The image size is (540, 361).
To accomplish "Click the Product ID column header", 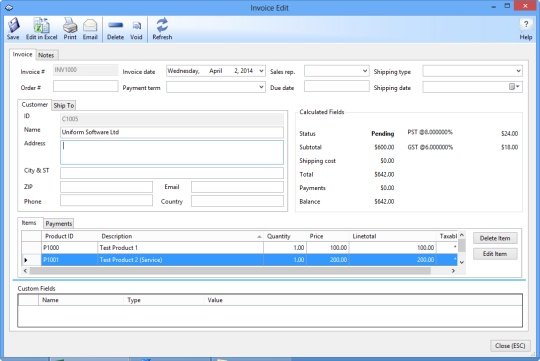I will pos(70,236).
